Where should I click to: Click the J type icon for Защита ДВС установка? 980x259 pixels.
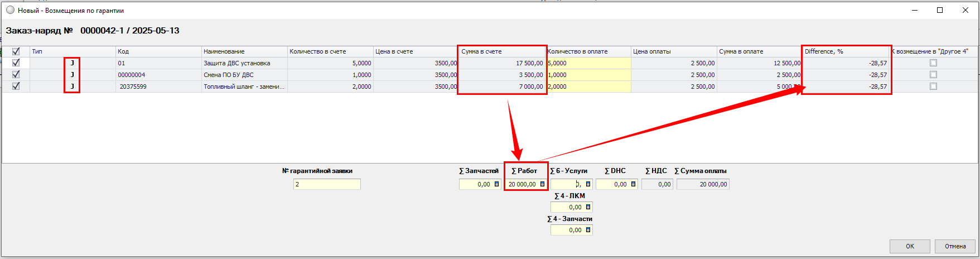pos(72,63)
